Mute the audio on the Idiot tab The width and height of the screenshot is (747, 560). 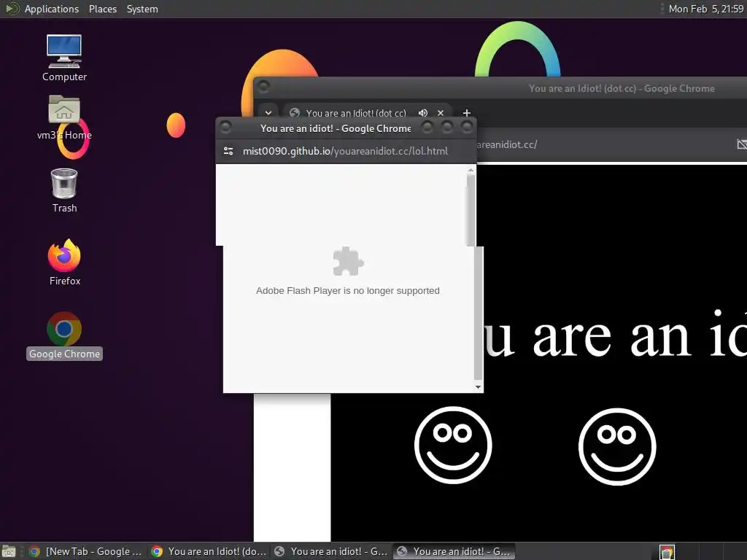pos(422,113)
